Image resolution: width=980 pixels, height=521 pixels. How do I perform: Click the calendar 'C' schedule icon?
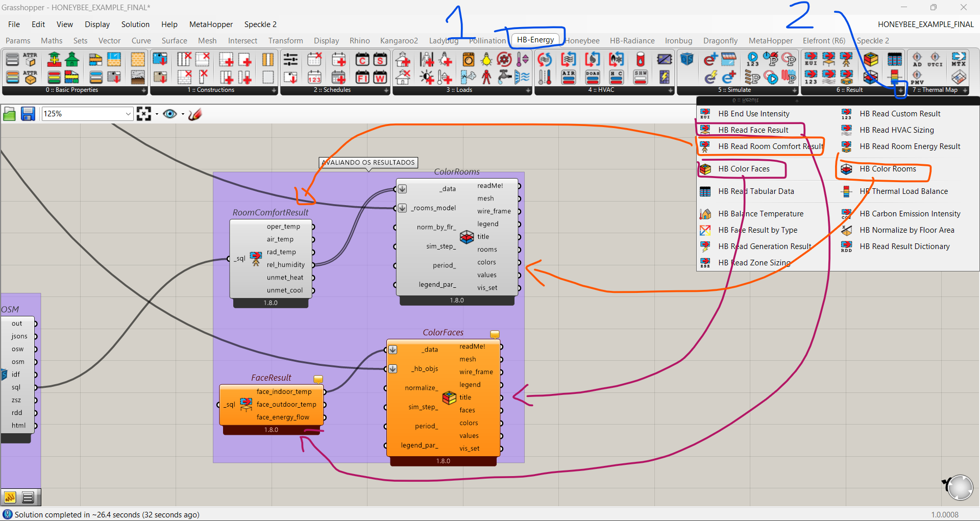(362, 60)
